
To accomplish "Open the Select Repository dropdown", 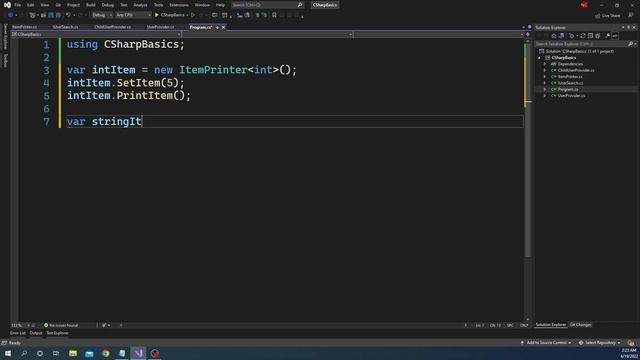I will (x=599, y=343).
